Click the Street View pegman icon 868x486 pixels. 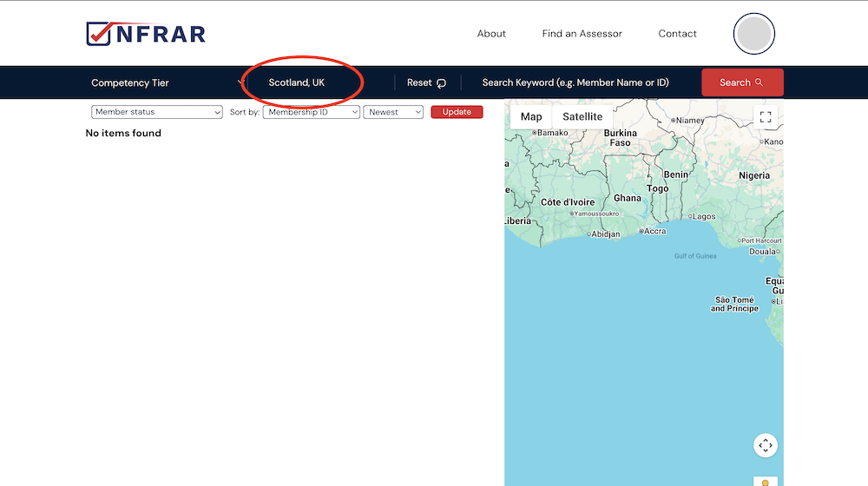point(765,481)
